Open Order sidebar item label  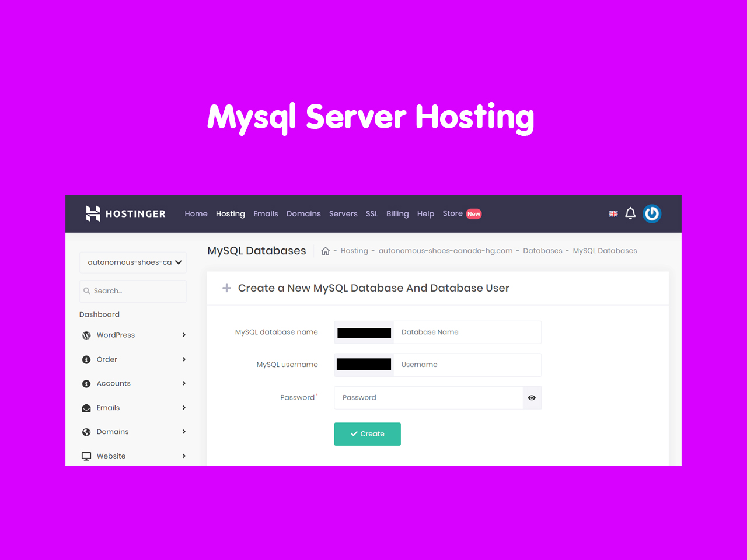[x=107, y=359]
